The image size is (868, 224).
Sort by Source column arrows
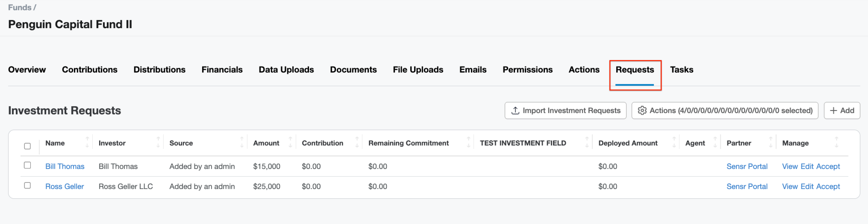click(x=242, y=143)
